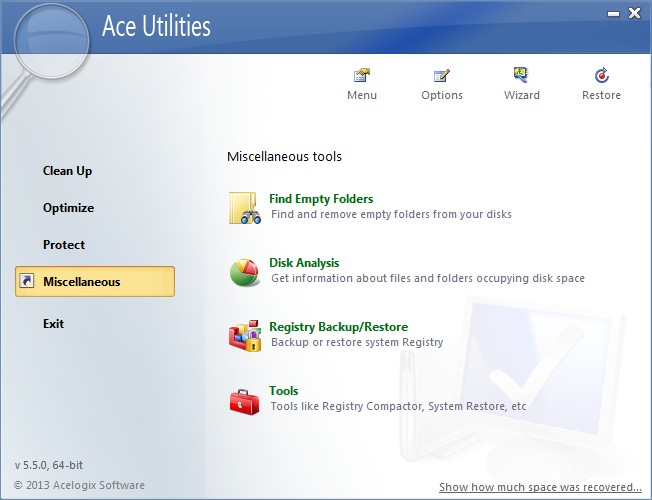Click the Menu label in the toolbar
Viewport: 652px width, 500px height.
pos(362,95)
